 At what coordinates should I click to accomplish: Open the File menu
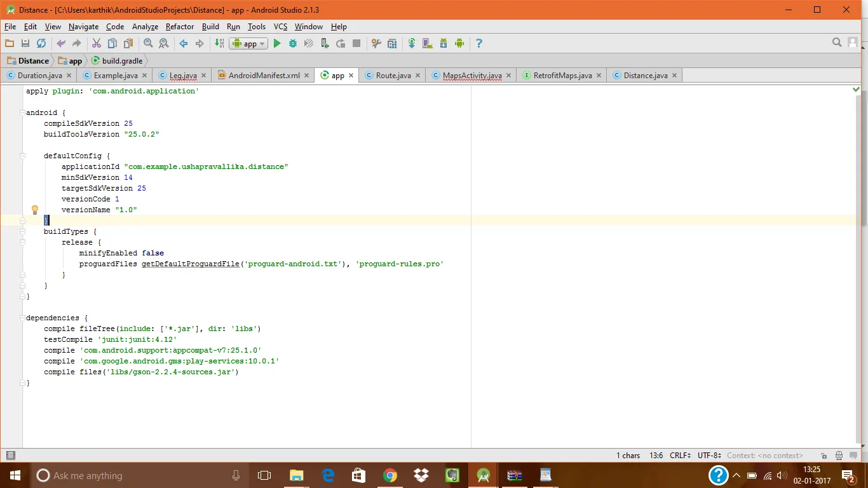click(10, 27)
